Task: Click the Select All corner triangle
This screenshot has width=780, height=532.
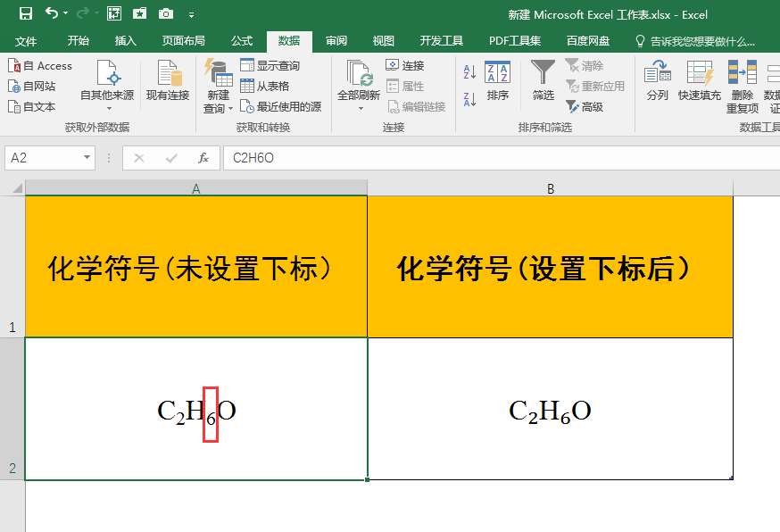Action: click(18, 188)
